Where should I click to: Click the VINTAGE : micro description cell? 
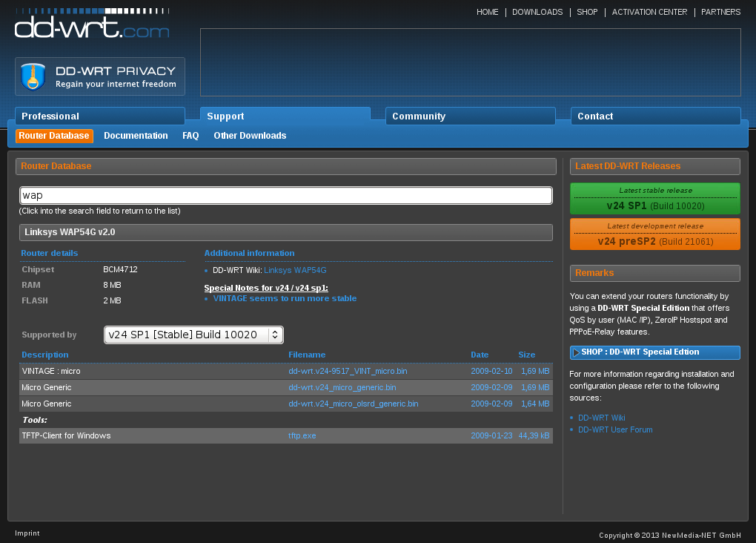click(51, 371)
